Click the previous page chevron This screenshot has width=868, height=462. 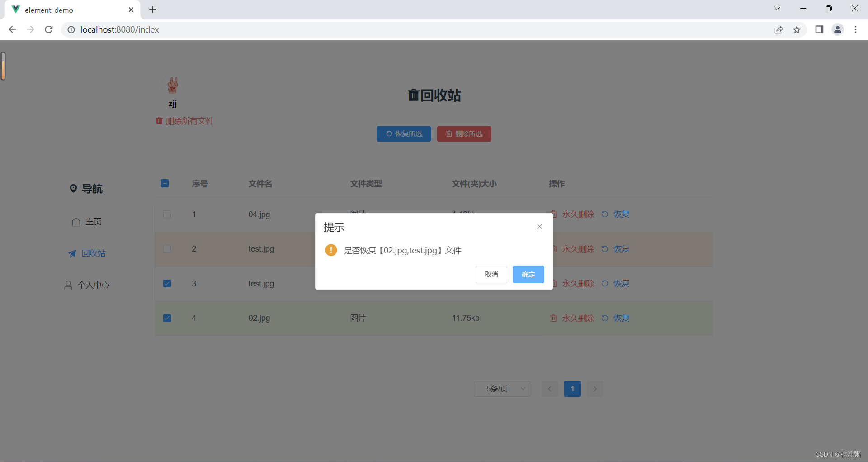[549, 389]
